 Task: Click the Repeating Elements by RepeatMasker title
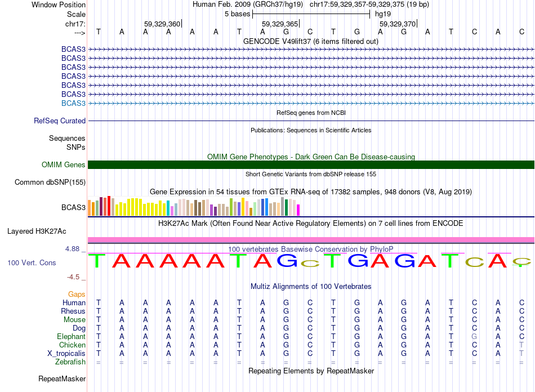pos(311,371)
